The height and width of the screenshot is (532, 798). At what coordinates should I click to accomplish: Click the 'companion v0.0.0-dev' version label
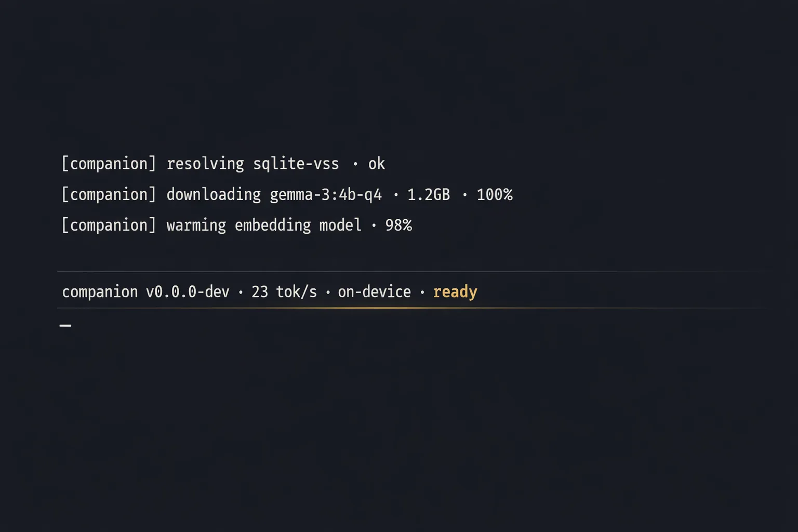click(145, 292)
